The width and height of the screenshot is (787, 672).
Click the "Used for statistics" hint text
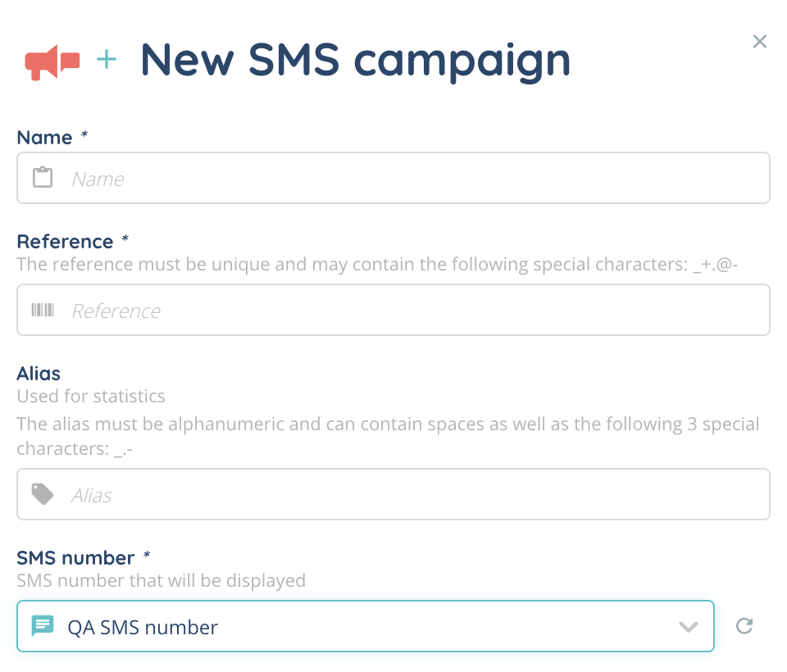pyautogui.click(x=91, y=397)
